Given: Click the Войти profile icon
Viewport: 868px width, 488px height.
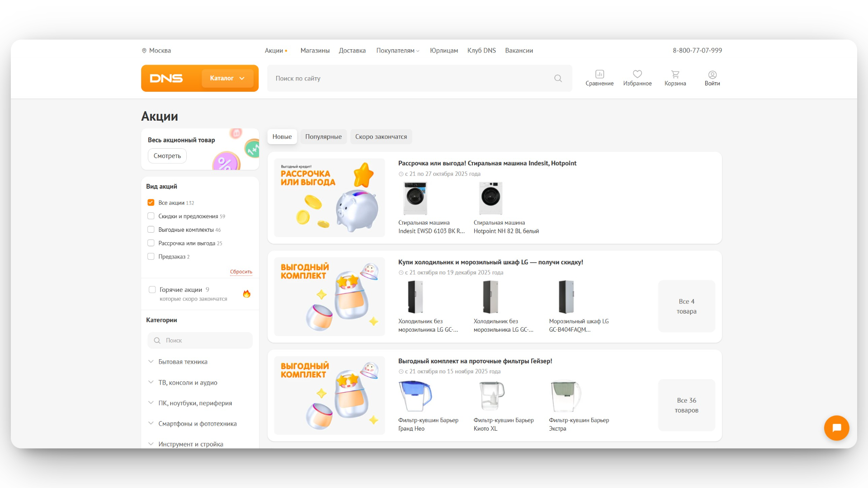Looking at the screenshot, I should click(x=712, y=75).
